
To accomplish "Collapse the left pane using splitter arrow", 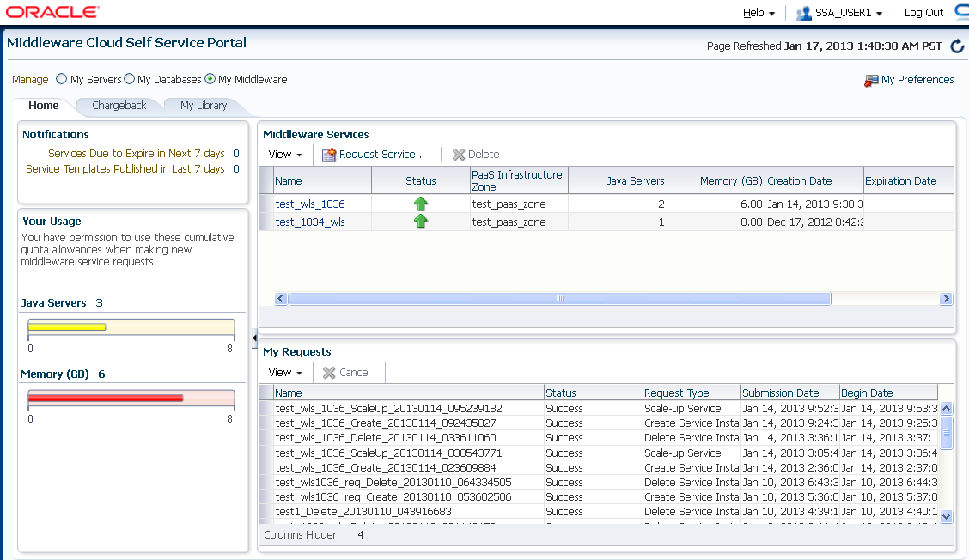I will tap(254, 338).
